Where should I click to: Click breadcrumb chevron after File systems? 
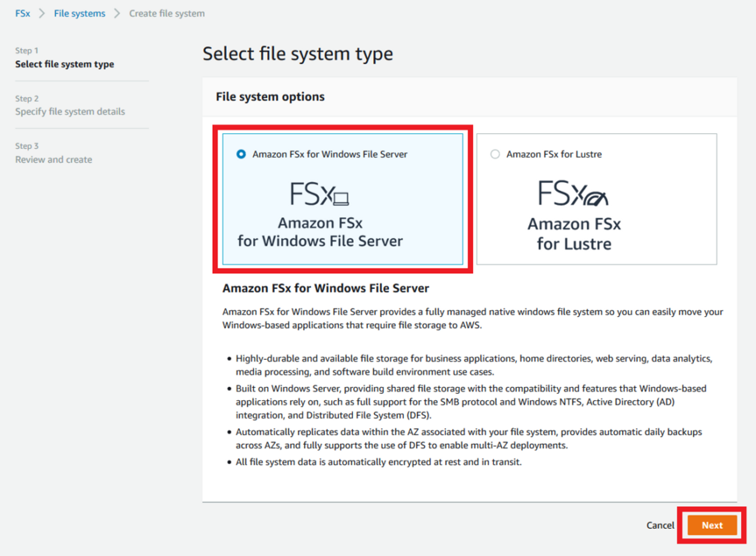117,14
